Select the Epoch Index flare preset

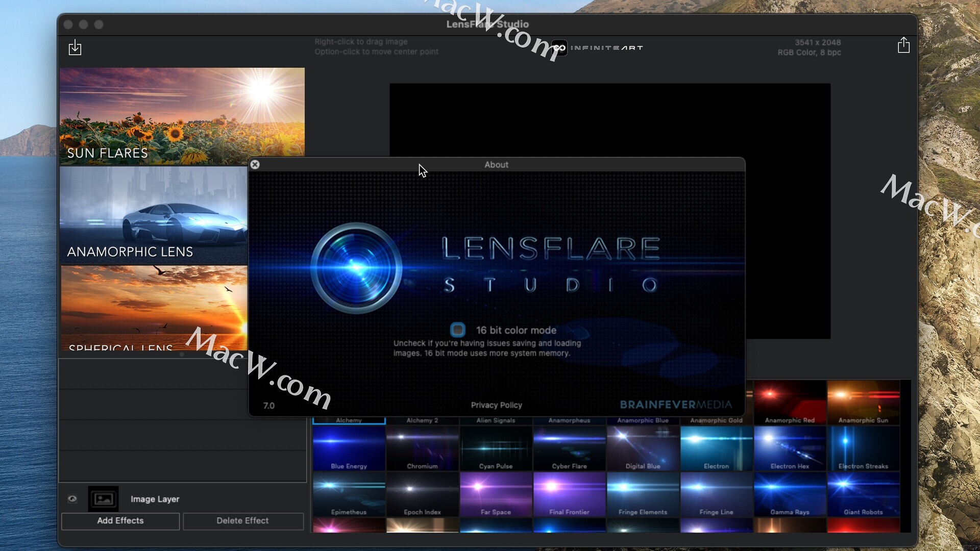point(422,494)
